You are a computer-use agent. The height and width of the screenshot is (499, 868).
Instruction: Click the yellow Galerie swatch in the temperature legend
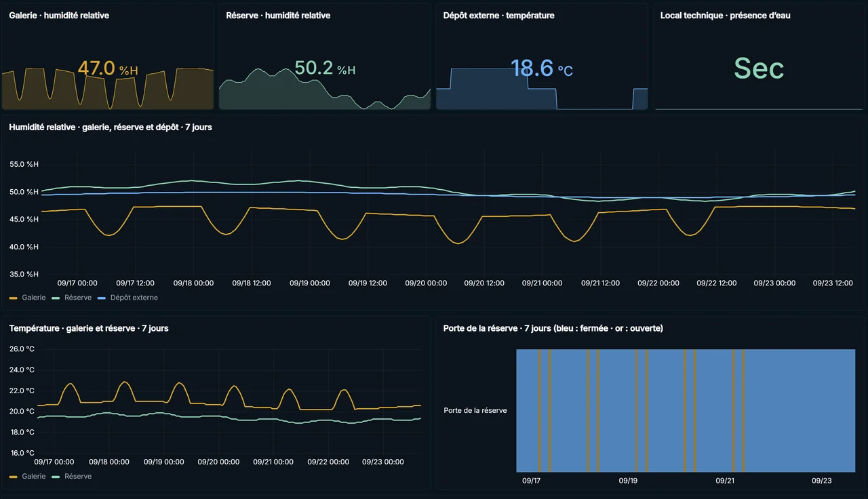pos(14,477)
